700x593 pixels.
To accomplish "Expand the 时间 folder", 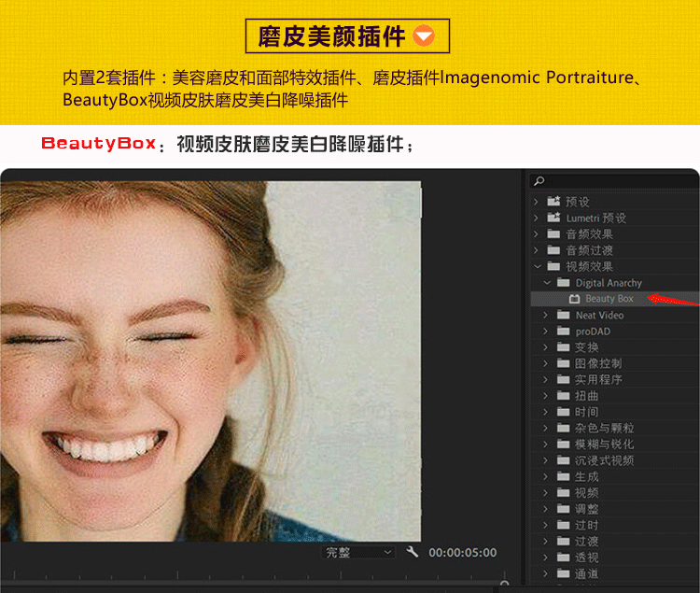I will coord(546,412).
